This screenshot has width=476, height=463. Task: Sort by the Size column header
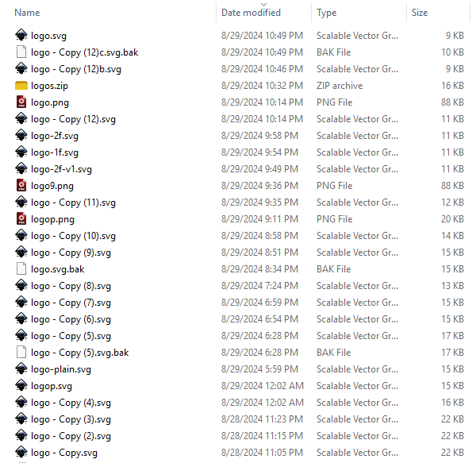tap(420, 13)
